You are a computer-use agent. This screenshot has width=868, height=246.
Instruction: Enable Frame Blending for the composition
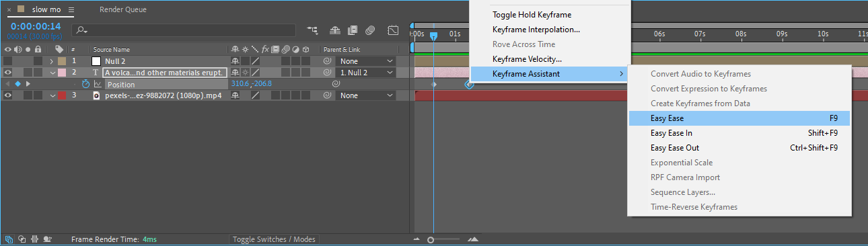point(352,30)
